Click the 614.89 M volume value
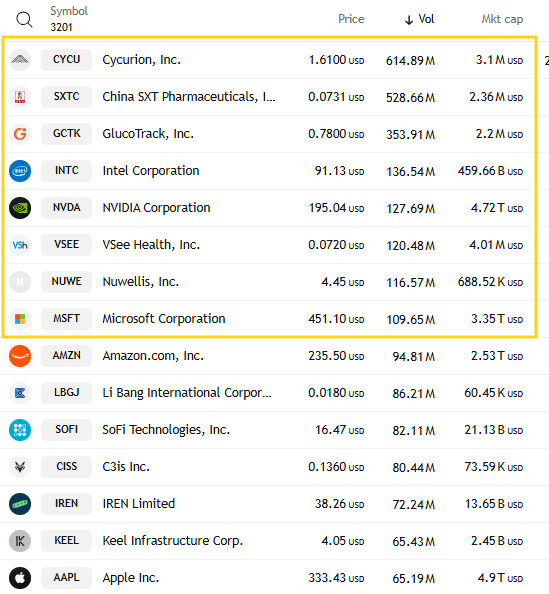The image size is (549, 594). coord(410,61)
